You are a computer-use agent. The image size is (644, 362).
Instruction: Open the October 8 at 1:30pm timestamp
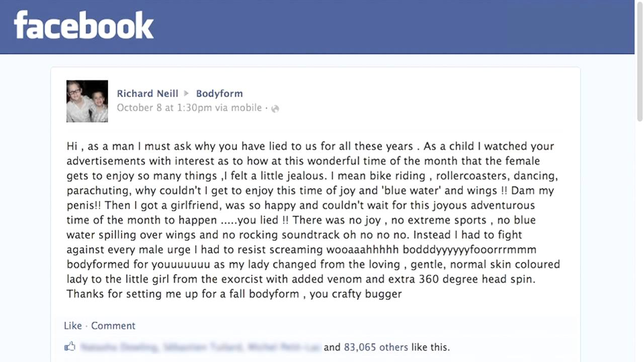[x=165, y=108]
